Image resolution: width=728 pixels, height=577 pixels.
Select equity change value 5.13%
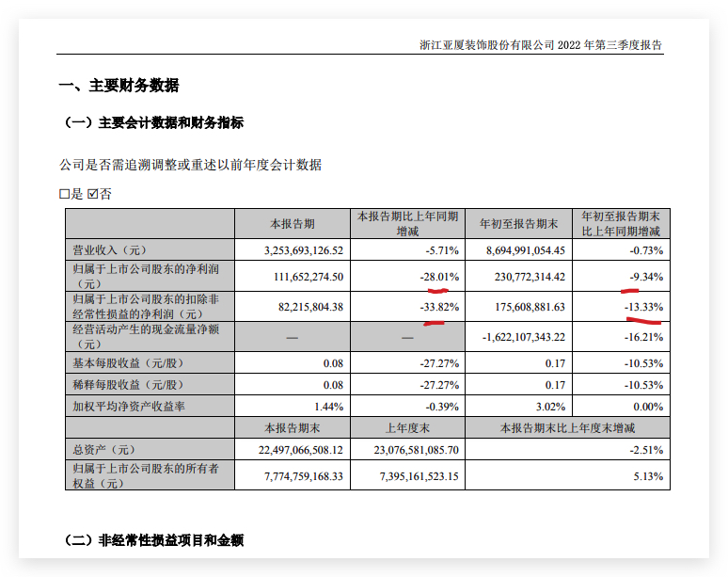tap(648, 476)
